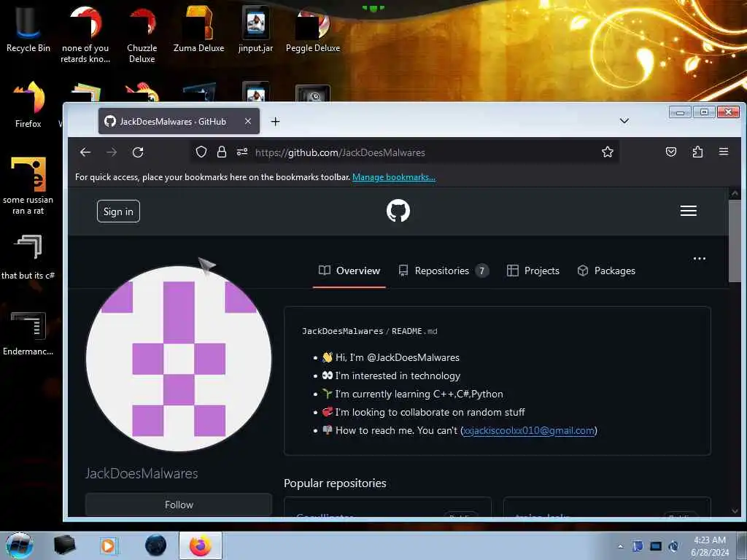Open the Pocket save icon

click(x=671, y=152)
